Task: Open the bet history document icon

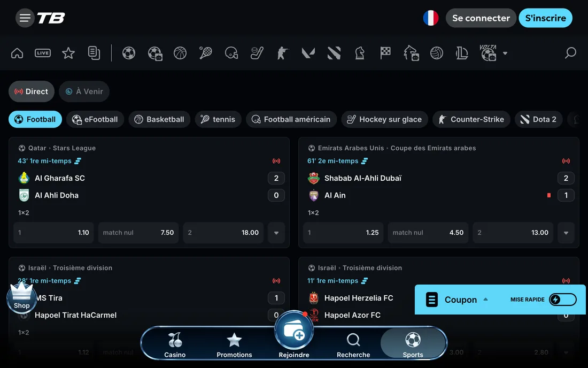Action: pyautogui.click(x=94, y=53)
